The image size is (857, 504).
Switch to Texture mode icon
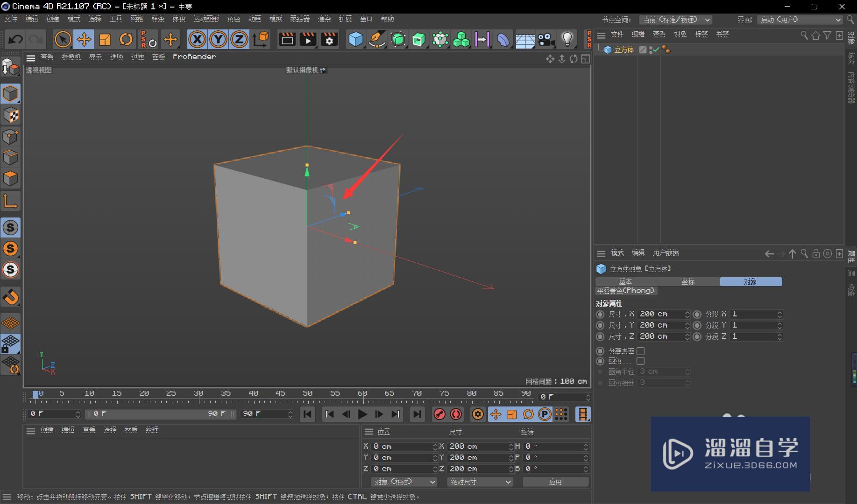[10, 115]
